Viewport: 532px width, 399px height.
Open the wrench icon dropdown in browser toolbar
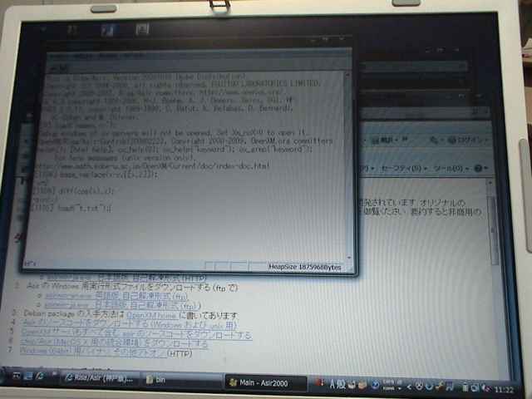(x=441, y=140)
